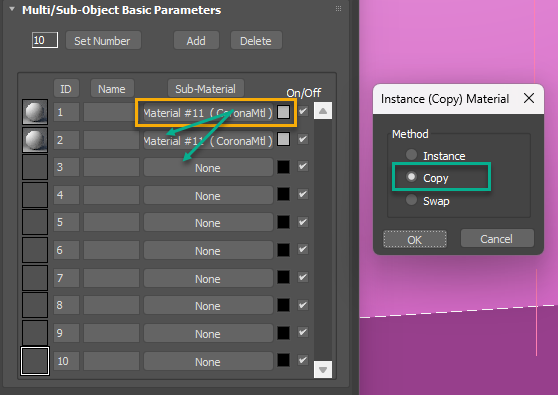
Task: Select the Instance method radio button
Action: pos(411,154)
